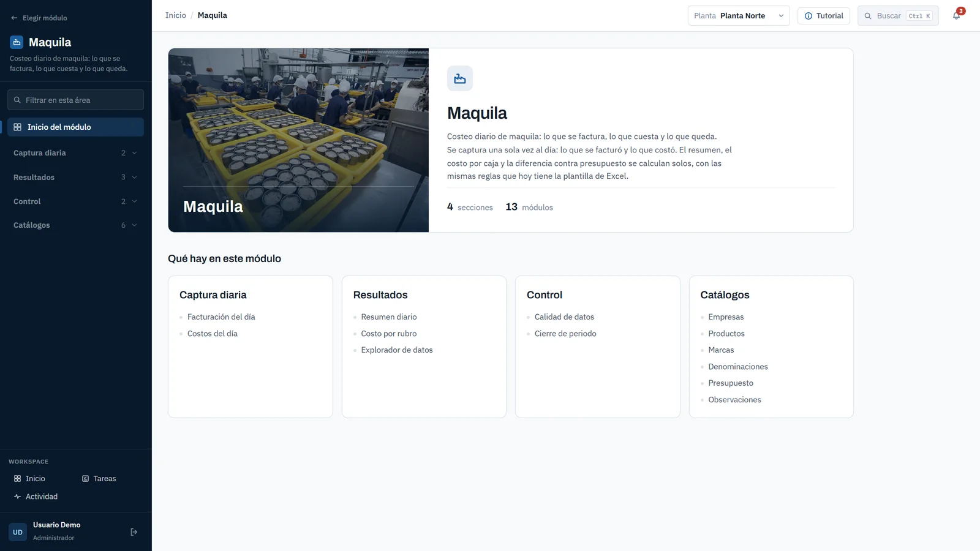Image resolution: width=980 pixels, height=551 pixels.
Task: Click the Catálogos card heading
Action: click(x=725, y=295)
